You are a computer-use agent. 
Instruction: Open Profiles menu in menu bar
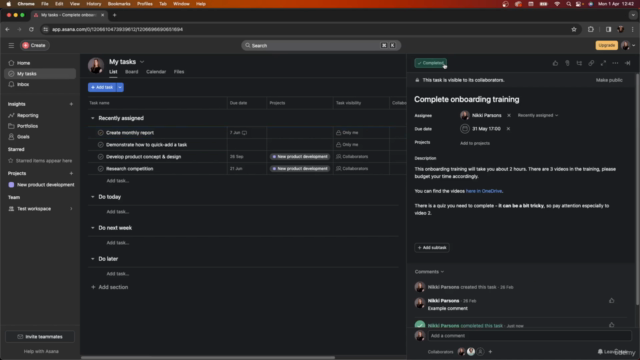144,4
